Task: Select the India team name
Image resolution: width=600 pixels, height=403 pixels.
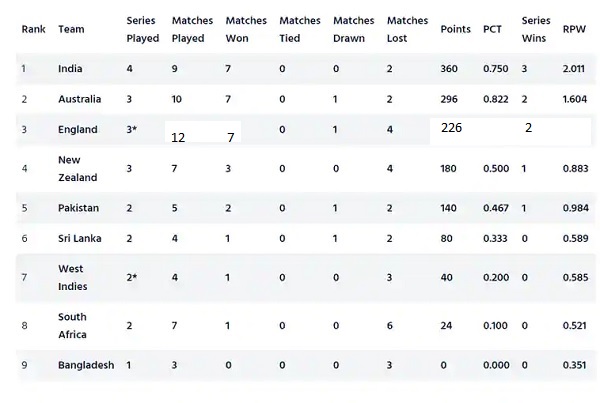Action: [70, 69]
